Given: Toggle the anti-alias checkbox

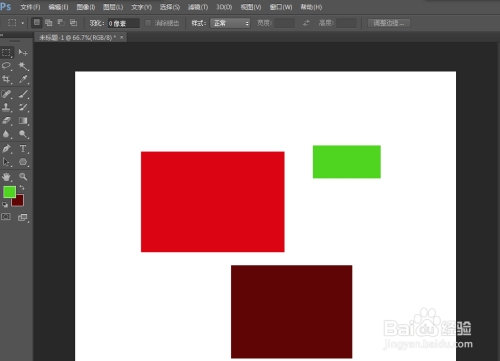Looking at the screenshot, I should click(x=148, y=23).
